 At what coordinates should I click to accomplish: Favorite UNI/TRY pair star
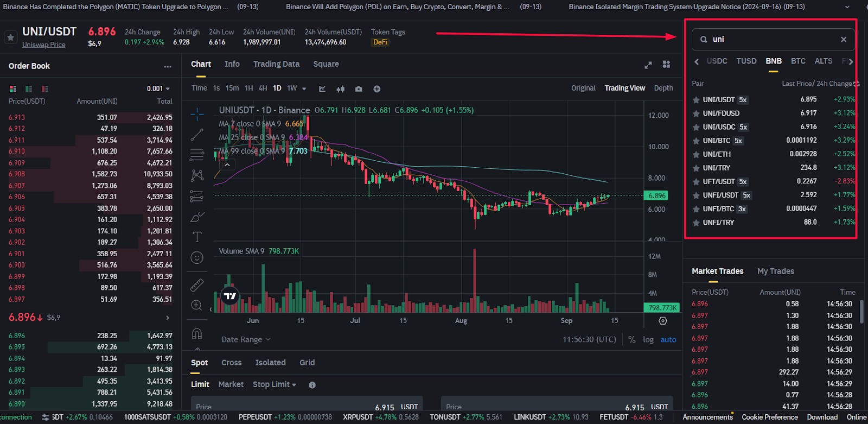696,168
